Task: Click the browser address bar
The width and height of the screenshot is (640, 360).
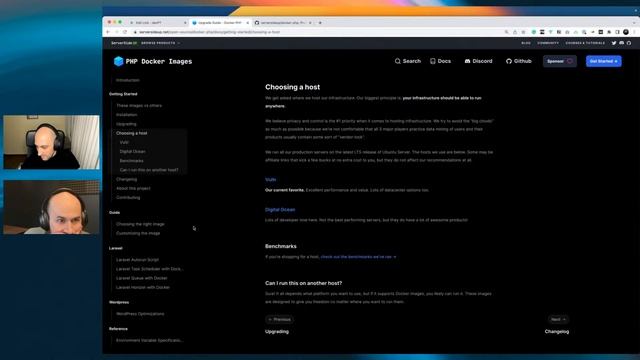Action: click(318, 32)
